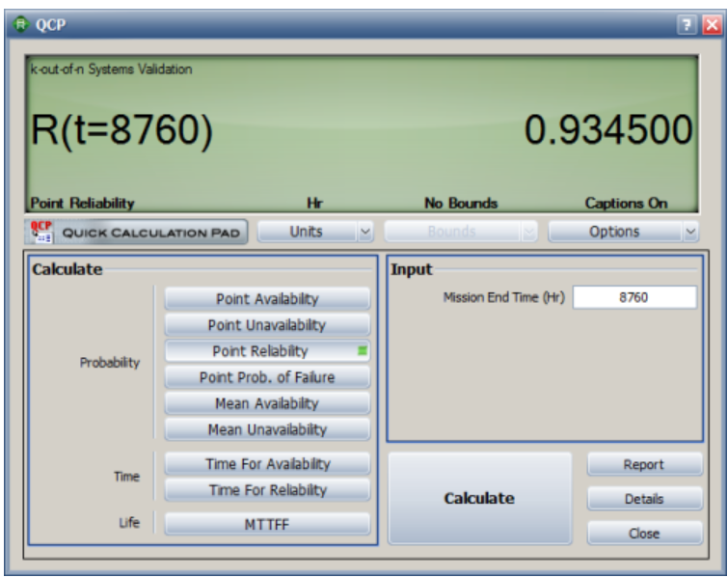728x578 pixels.
Task: Select Point Availability calculation
Action: point(267,299)
